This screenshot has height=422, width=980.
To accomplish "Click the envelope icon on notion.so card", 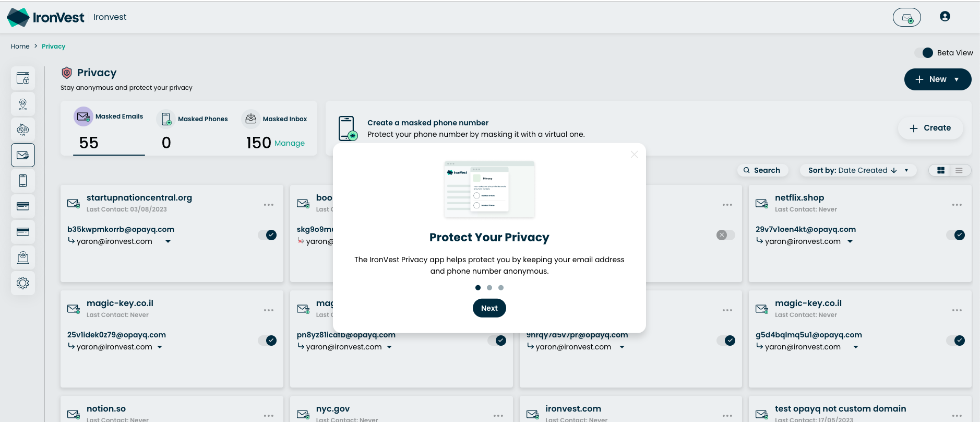I will point(74,414).
